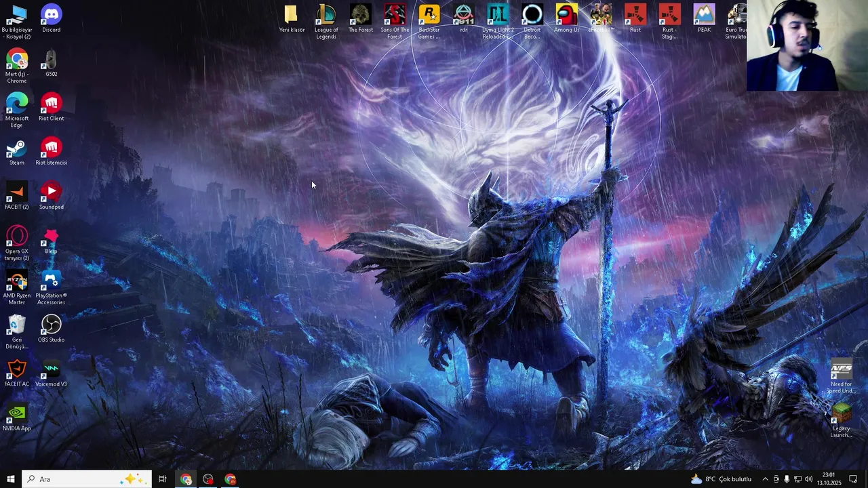Select the Blerp desktop icon

click(x=51, y=240)
